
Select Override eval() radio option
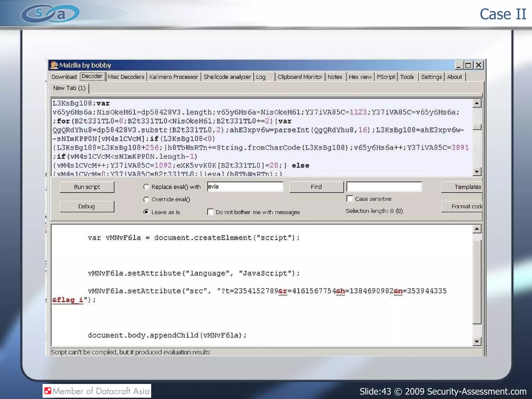pos(146,199)
